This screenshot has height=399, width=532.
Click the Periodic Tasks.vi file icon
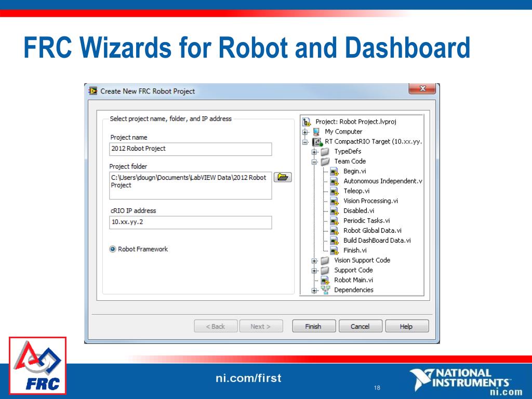coord(335,221)
